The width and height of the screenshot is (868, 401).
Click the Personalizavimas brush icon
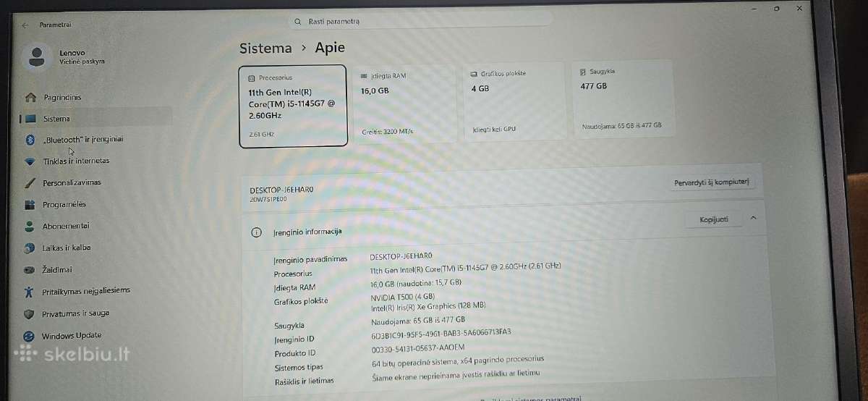[x=30, y=183]
